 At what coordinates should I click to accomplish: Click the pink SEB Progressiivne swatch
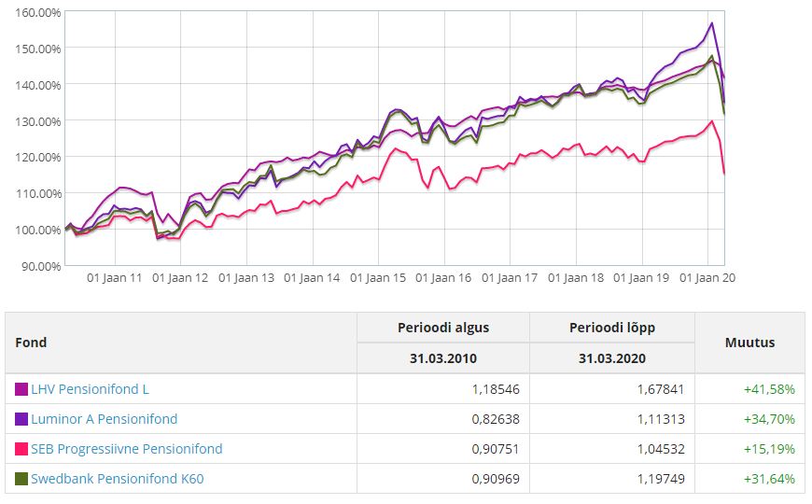tap(21, 449)
